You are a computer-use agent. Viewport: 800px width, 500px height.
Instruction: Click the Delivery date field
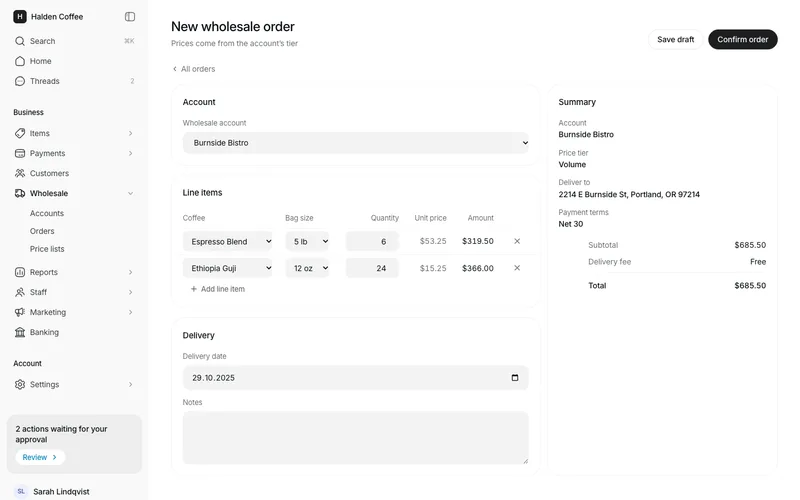356,378
